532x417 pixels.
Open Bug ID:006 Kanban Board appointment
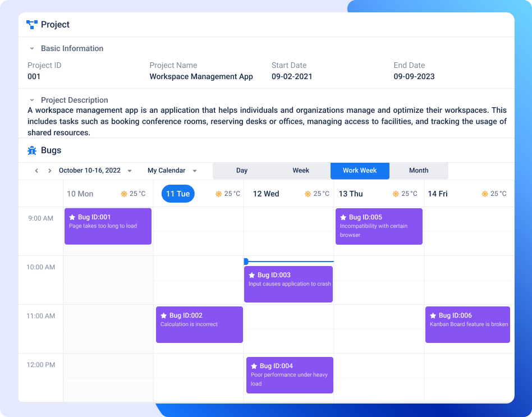(467, 325)
